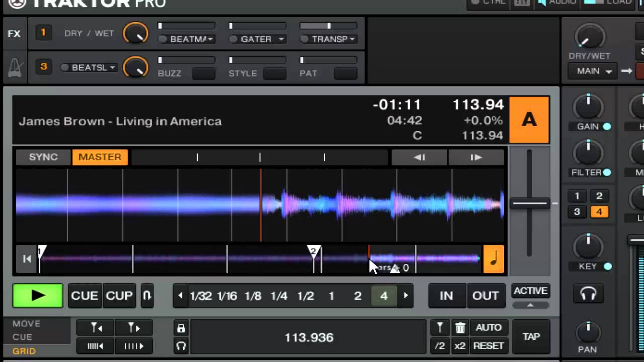
Task: Widen the beatgrid spacing icon
Action: [x=133, y=346]
